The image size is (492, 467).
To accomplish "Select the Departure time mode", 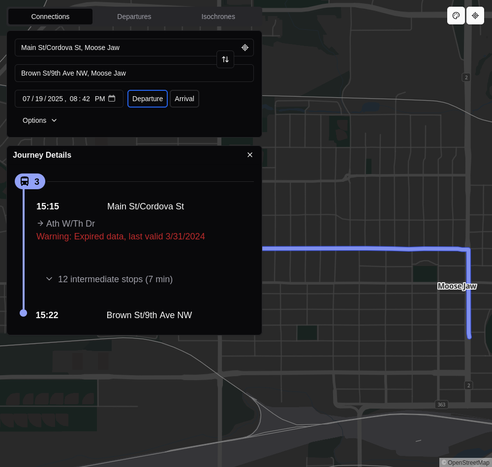I will (x=147, y=99).
